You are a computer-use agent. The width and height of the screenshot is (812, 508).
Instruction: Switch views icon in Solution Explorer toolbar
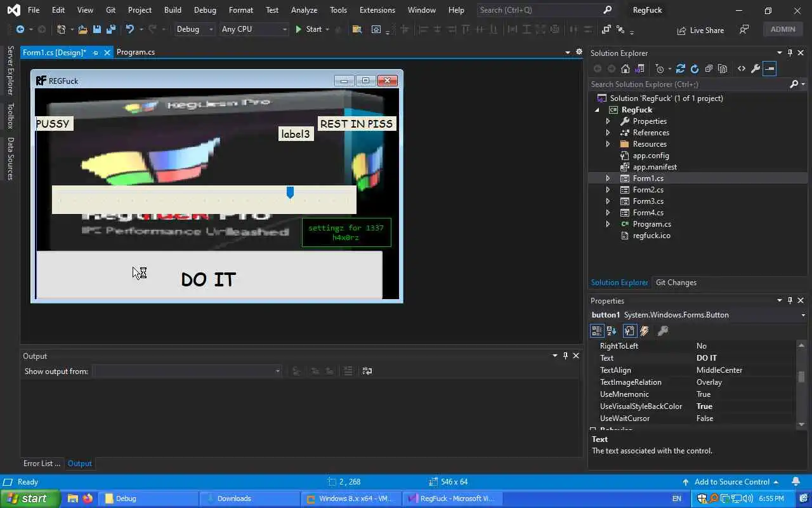pos(639,69)
